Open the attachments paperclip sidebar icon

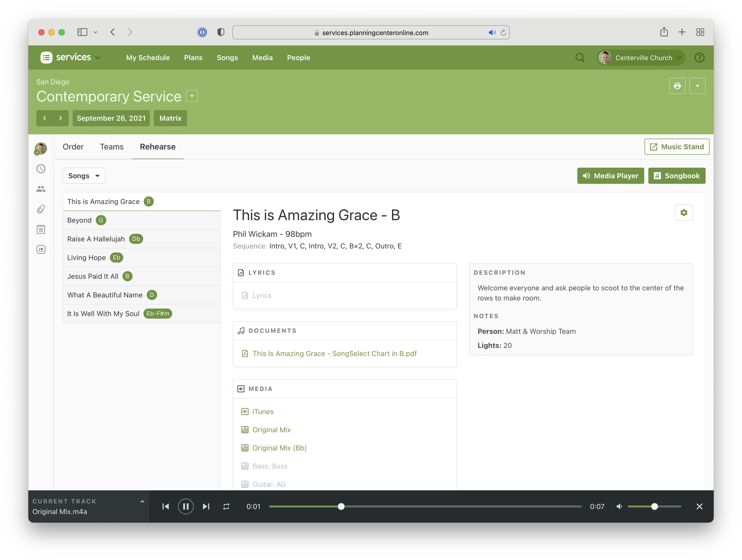(41, 209)
